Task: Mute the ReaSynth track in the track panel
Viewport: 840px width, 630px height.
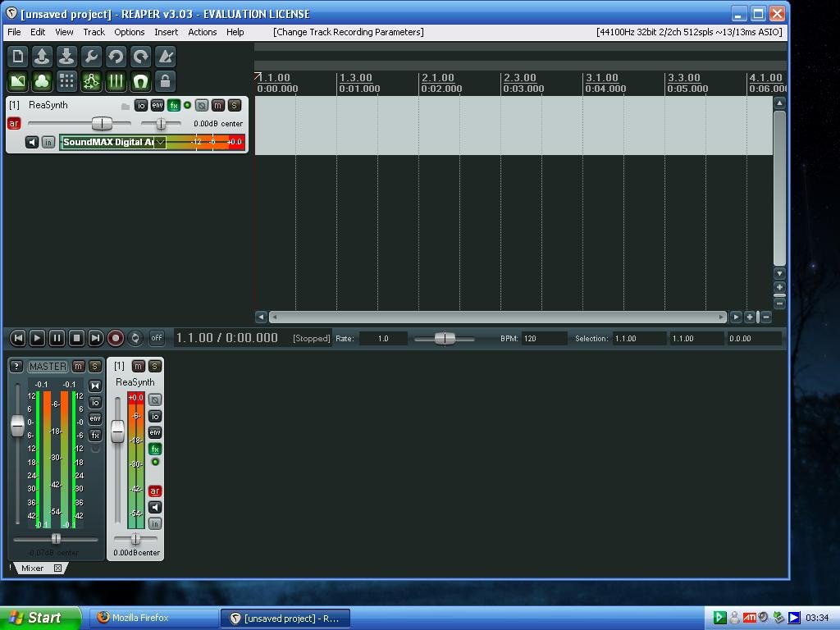Action: coord(218,106)
